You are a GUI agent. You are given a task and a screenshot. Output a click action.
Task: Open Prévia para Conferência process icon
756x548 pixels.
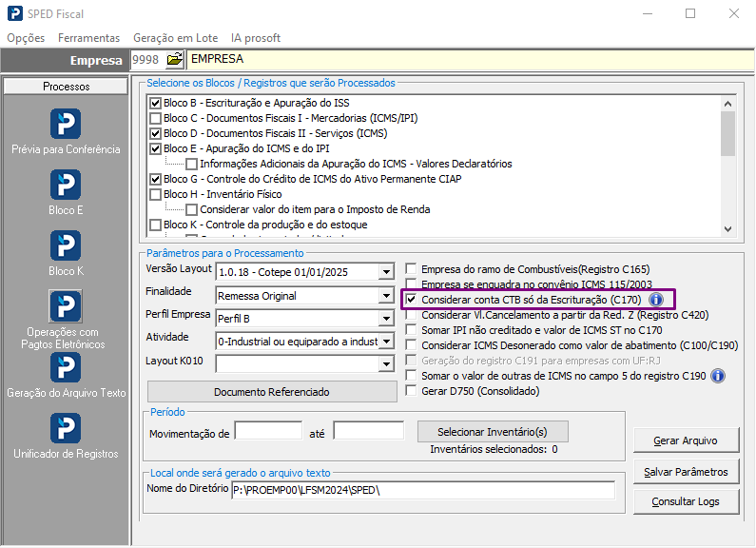click(x=66, y=124)
